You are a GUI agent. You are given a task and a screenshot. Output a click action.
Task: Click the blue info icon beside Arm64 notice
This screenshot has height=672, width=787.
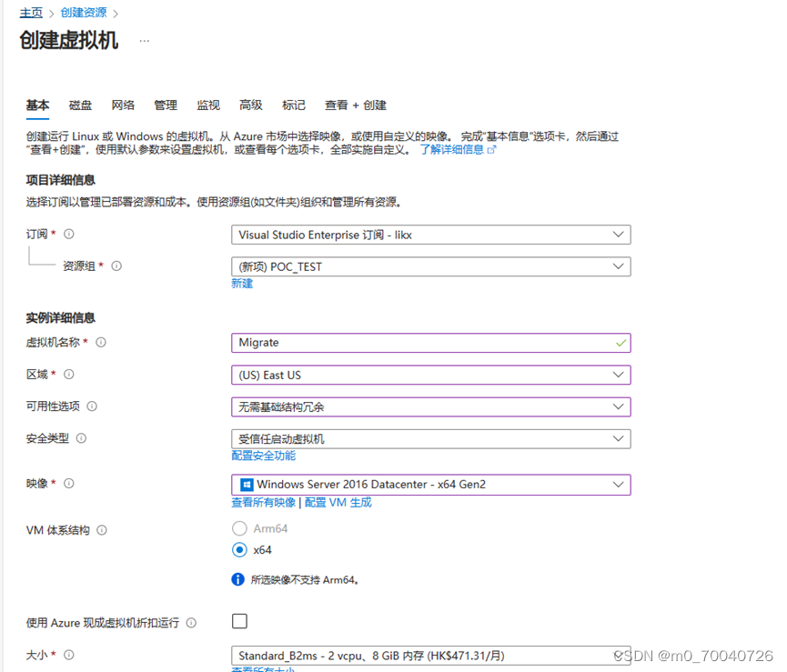(x=237, y=580)
